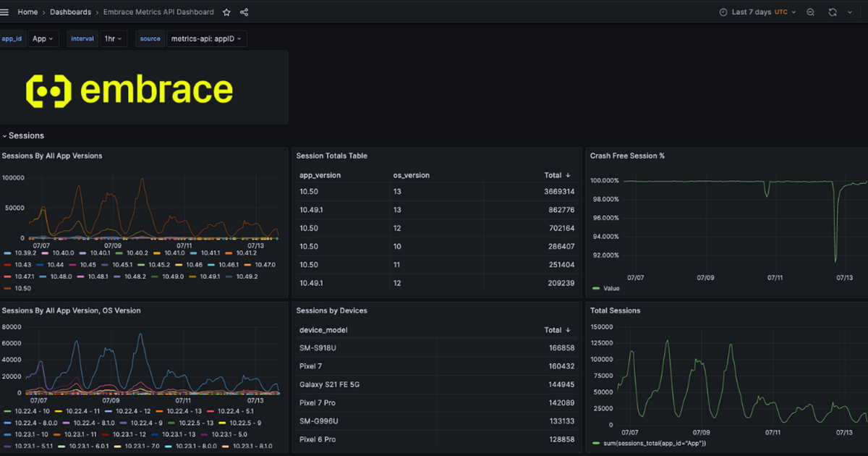Image resolution: width=868 pixels, height=456 pixels.
Task: Click the embrace logo image
Action: click(x=129, y=91)
